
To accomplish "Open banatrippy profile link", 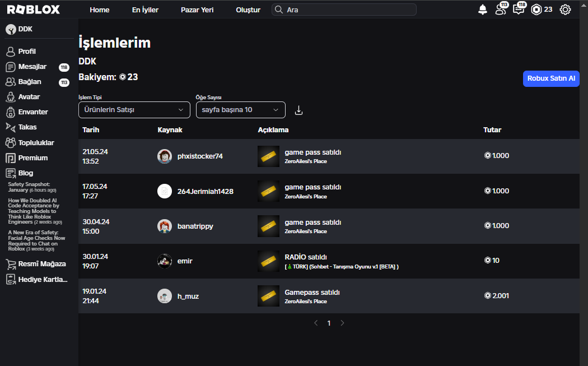I will coord(195,226).
